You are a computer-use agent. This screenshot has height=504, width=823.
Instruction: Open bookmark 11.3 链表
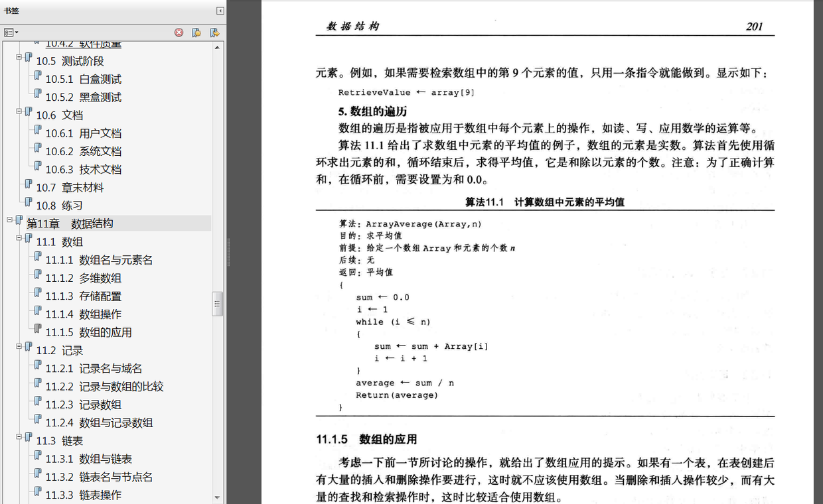pyautogui.click(x=59, y=440)
